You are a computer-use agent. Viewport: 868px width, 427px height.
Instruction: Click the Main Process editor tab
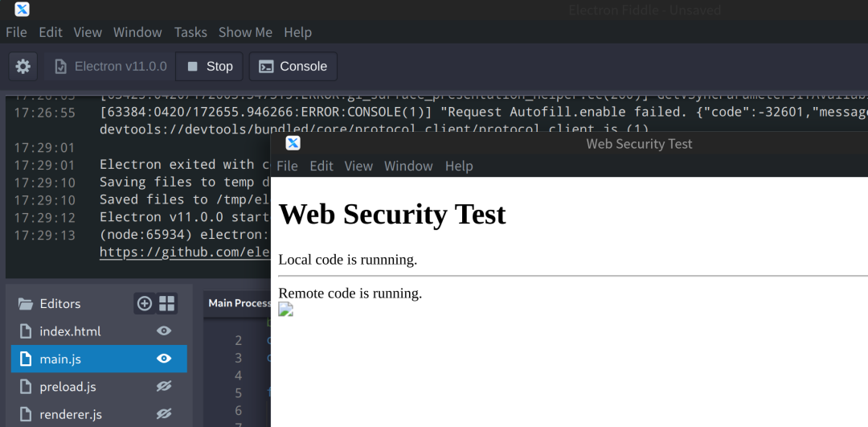[240, 303]
